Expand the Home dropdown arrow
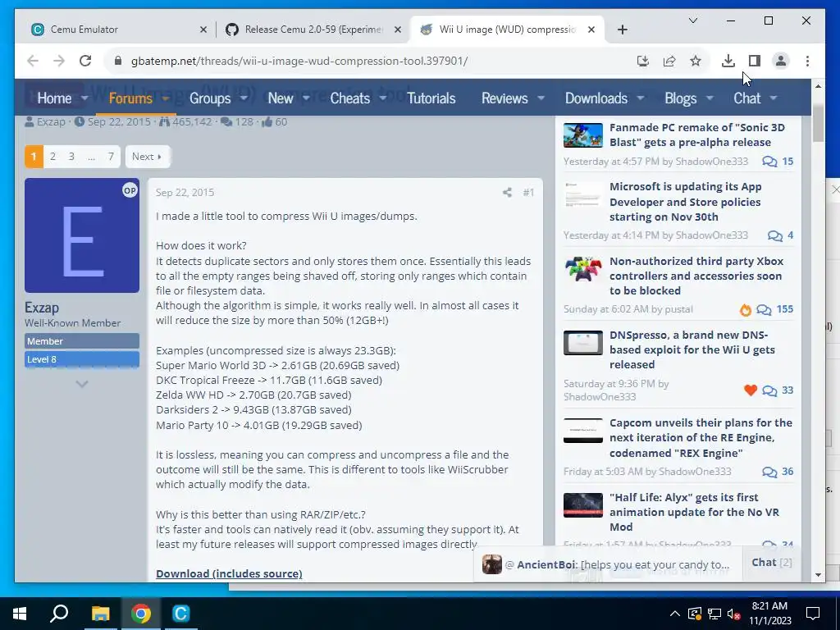 click(x=84, y=98)
